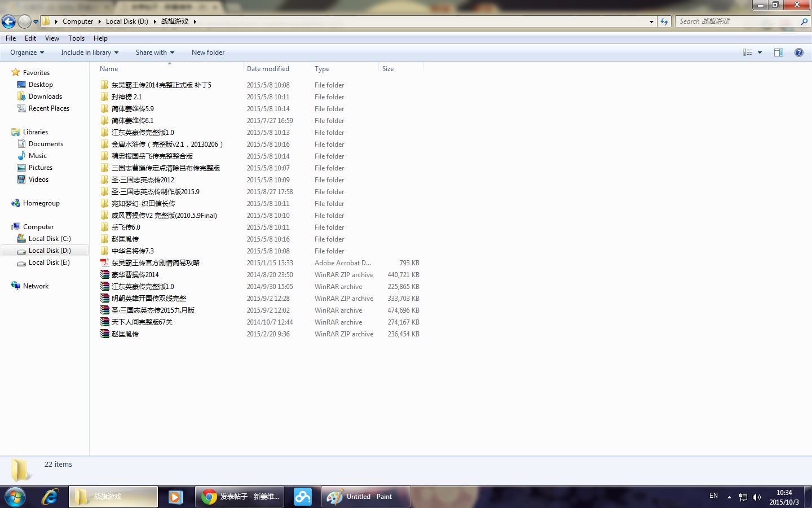Viewport: 812px width, 508px height.
Task: Expand the Share with dropdown
Action: click(x=155, y=52)
